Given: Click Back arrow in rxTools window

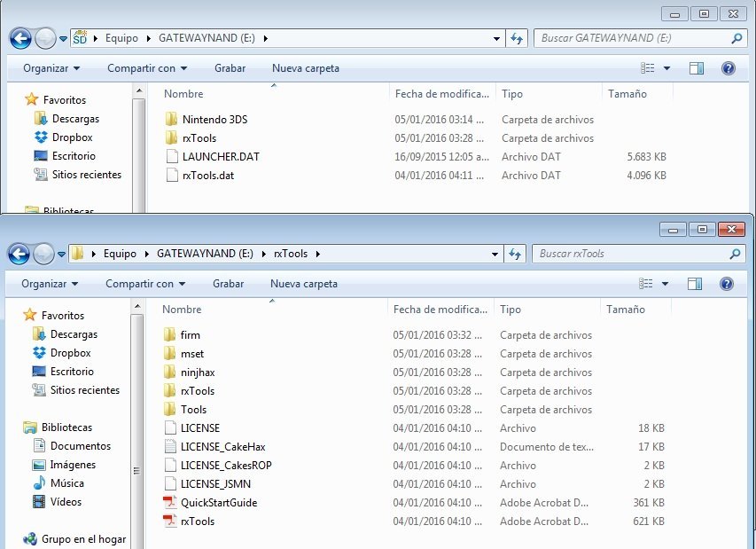Looking at the screenshot, I should 19,254.
